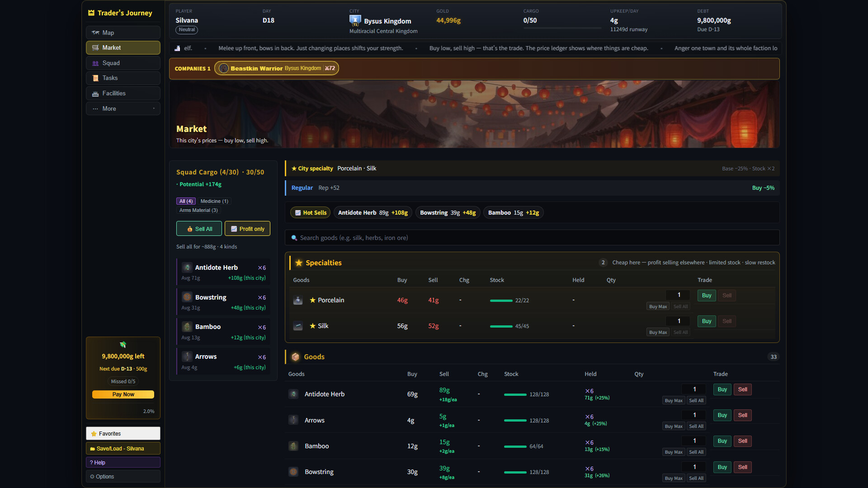The width and height of the screenshot is (868, 488).
Task: Toggle the Profit only filter
Action: click(247, 229)
